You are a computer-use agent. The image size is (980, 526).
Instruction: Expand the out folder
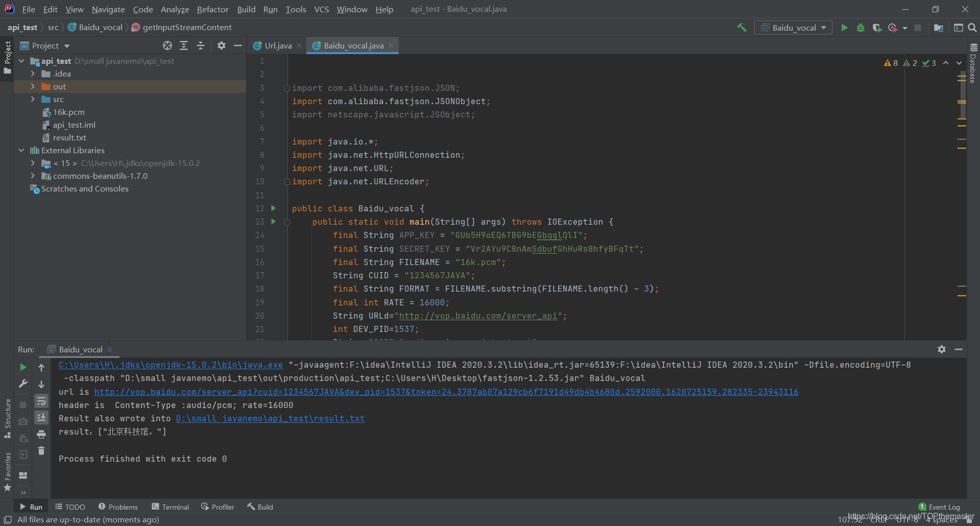click(33, 86)
